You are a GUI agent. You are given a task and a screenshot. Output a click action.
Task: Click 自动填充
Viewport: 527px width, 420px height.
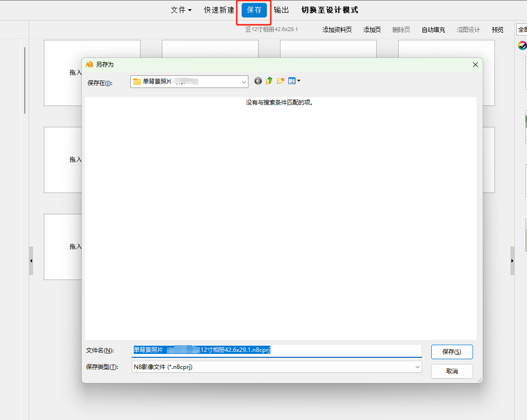(x=433, y=30)
